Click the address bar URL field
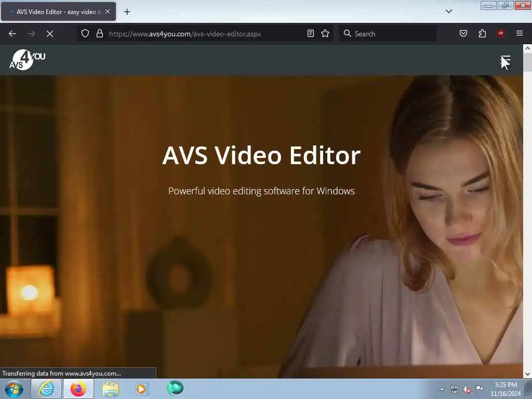 206,34
